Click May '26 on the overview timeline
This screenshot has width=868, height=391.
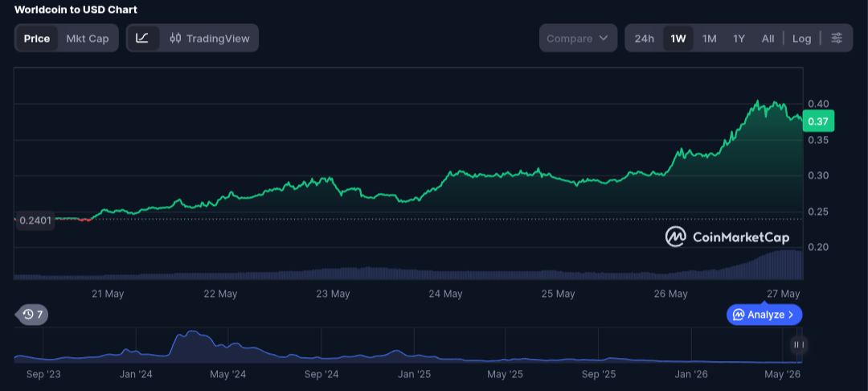(x=782, y=375)
